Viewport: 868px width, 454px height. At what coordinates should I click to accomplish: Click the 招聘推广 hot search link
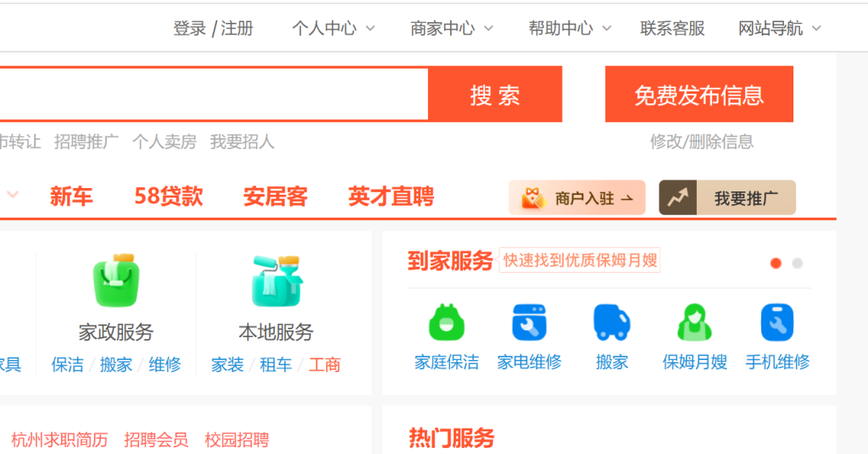[86, 141]
